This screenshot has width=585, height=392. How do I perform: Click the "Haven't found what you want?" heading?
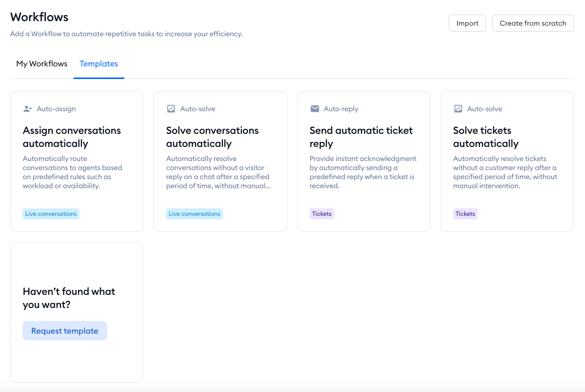69,298
